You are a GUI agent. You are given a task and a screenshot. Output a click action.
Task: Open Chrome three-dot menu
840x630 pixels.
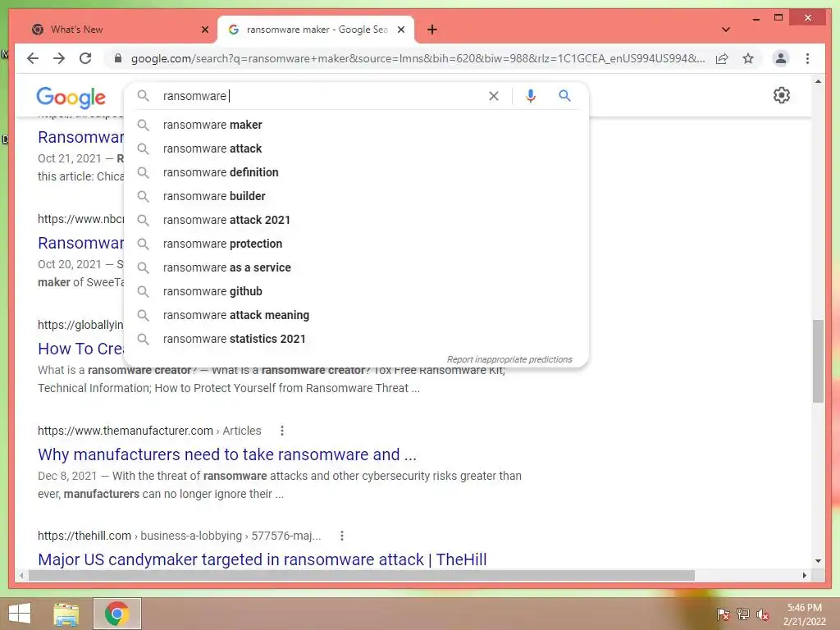tap(807, 58)
